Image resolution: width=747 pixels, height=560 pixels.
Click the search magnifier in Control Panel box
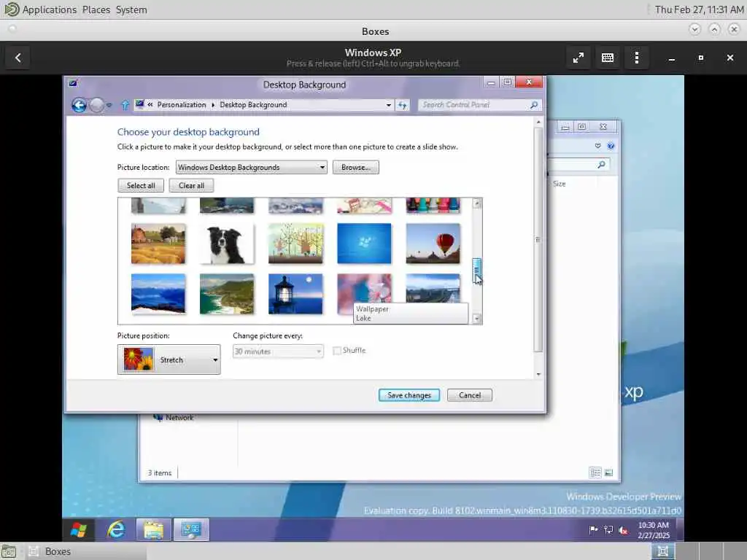pos(534,105)
